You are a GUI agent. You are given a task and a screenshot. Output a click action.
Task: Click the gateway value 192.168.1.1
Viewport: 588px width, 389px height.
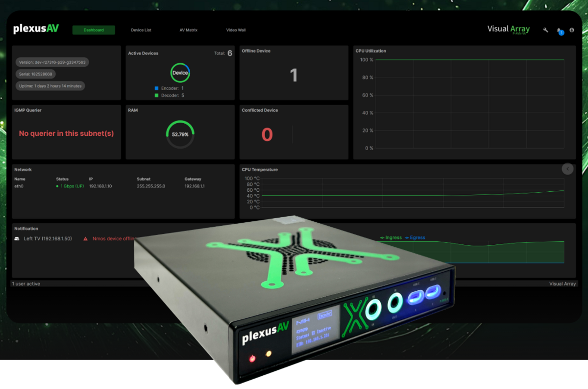[195, 186]
